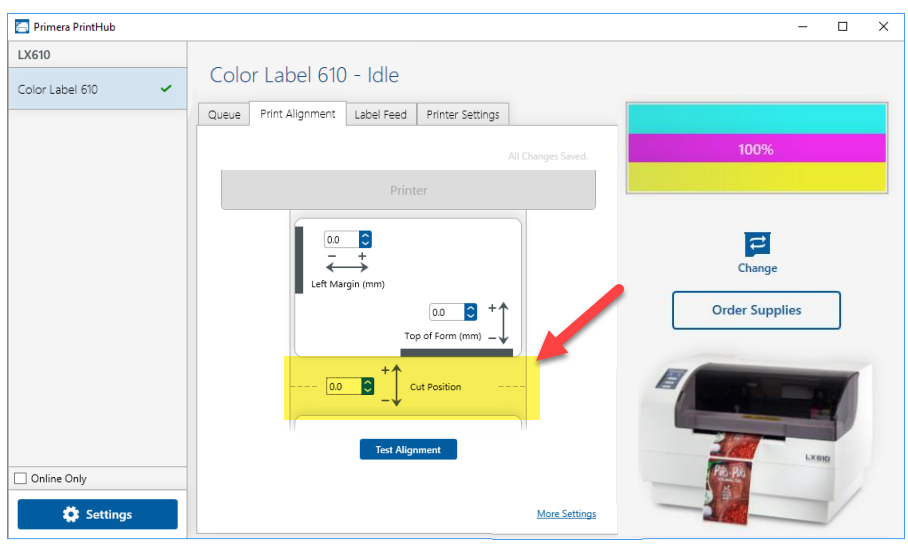Click the LX610 printer image

(x=757, y=438)
